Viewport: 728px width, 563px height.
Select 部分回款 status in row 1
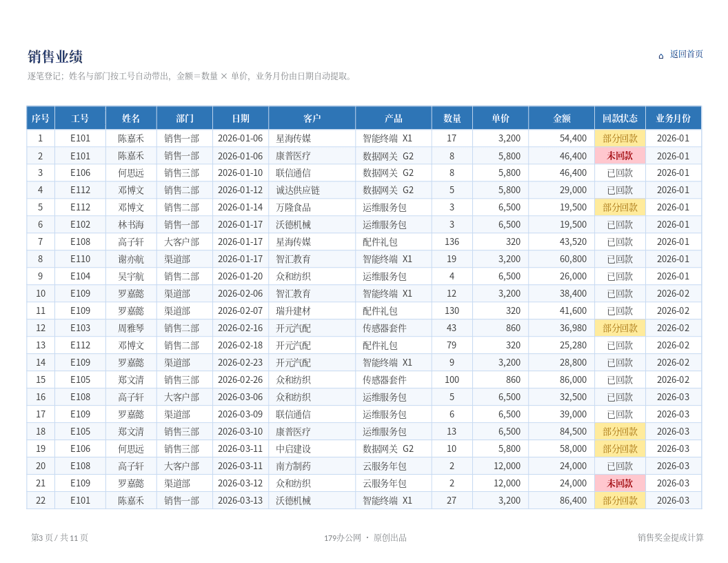pyautogui.click(x=620, y=139)
